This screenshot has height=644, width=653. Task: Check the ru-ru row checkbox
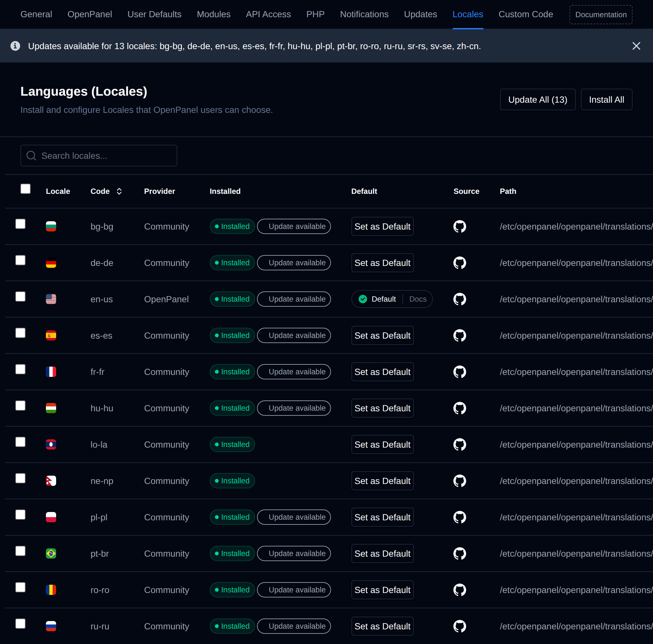[x=20, y=623]
